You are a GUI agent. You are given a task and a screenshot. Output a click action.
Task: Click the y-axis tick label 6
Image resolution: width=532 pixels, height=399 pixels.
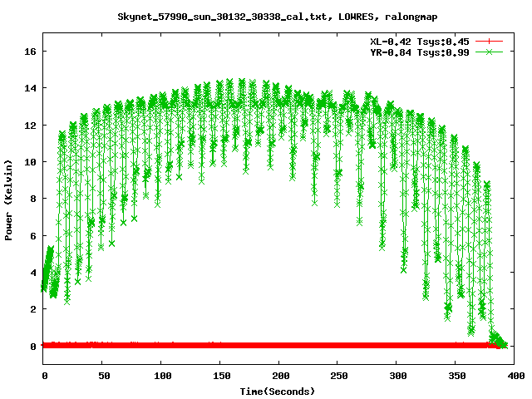(x=33, y=236)
